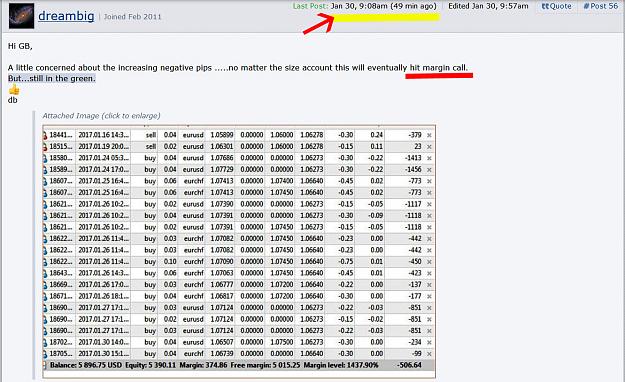Close the last eurchf trade showing -99
This screenshot has width=625, height=382.
tap(429, 354)
